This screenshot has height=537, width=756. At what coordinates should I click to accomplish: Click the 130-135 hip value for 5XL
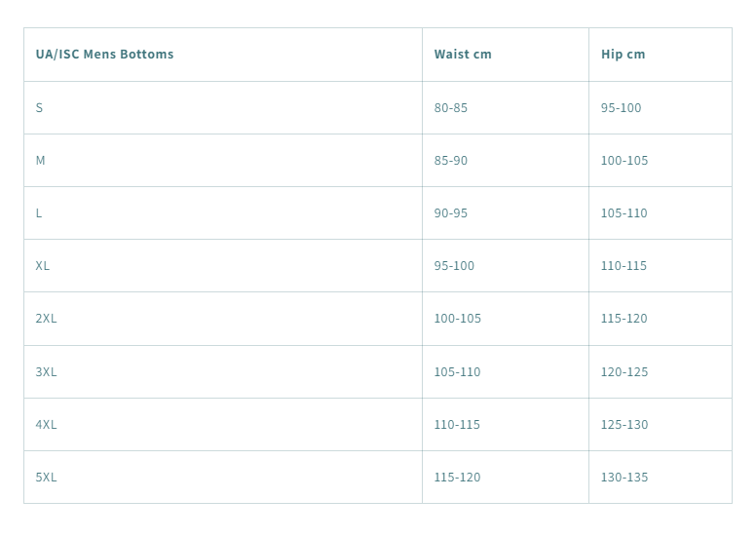point(624,477)
